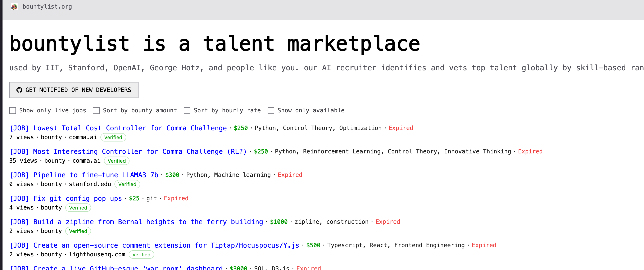
Task: Open Most Interesting Controller (RL?) job
Action: (128, 152)
